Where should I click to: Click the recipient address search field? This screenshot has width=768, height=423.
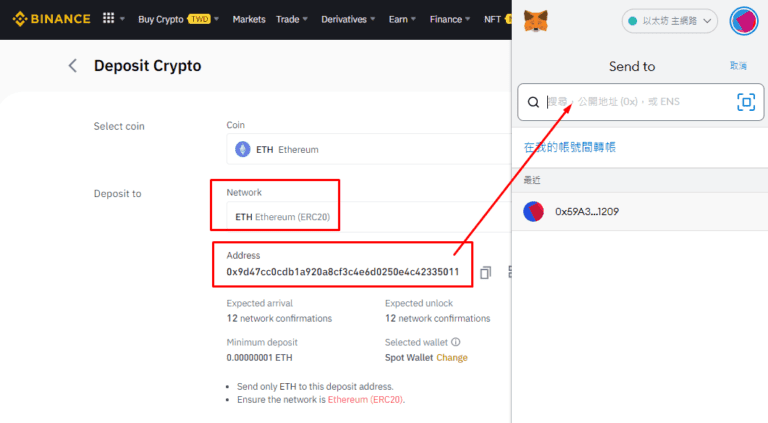(x=641, y=102)
